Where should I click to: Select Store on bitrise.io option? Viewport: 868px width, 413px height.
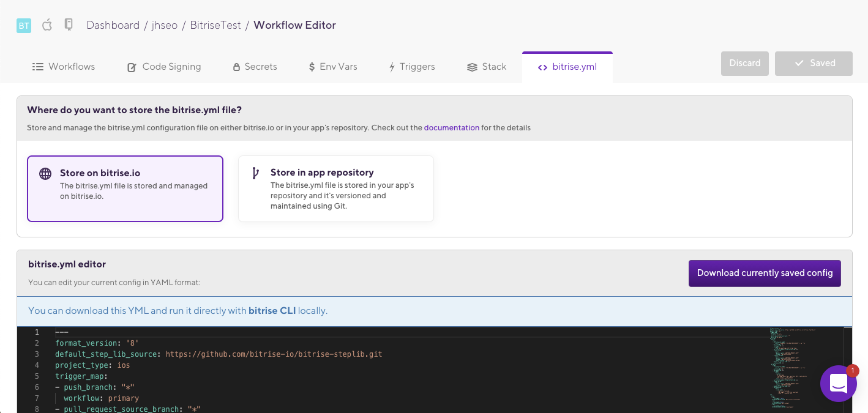(125, 188)
